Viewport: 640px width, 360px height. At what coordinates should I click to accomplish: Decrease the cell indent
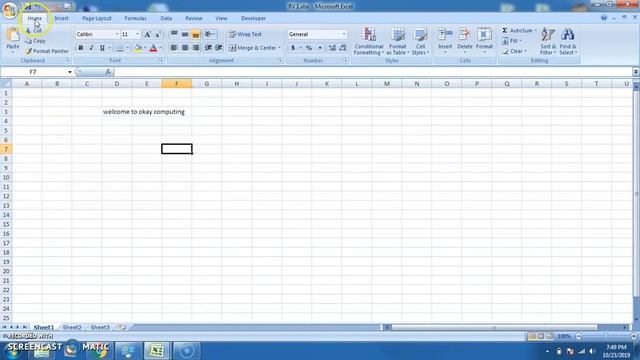coord(208,48)
